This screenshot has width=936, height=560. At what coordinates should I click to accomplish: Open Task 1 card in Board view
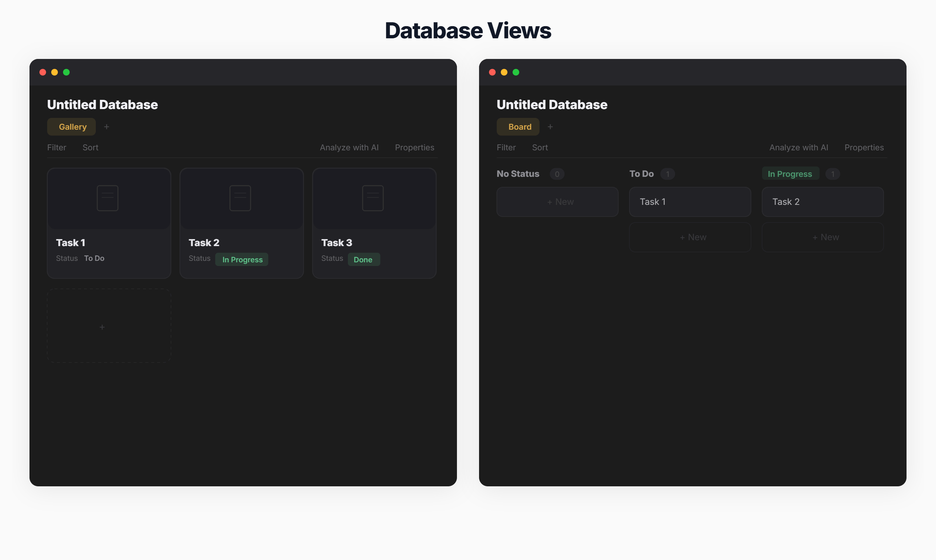point(690,202)
